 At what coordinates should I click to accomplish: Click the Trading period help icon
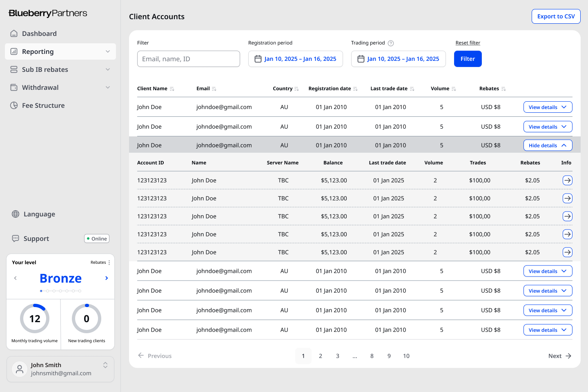391,43
